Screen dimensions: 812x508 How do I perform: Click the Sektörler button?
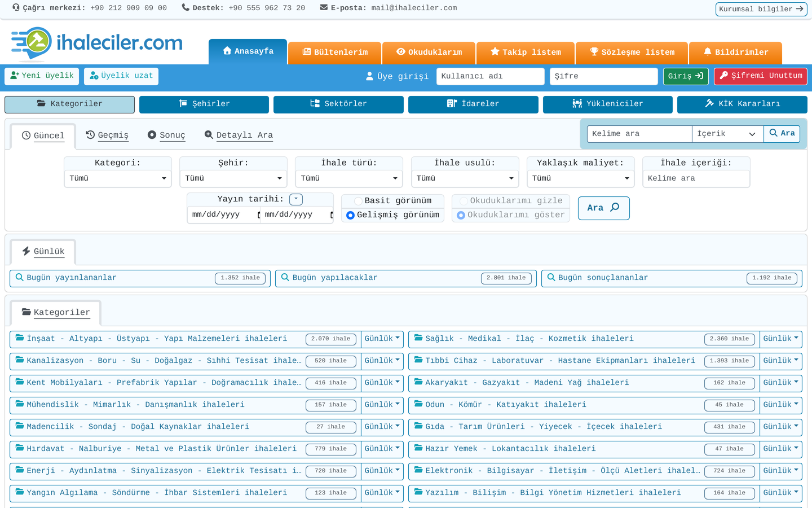(338, 104)
